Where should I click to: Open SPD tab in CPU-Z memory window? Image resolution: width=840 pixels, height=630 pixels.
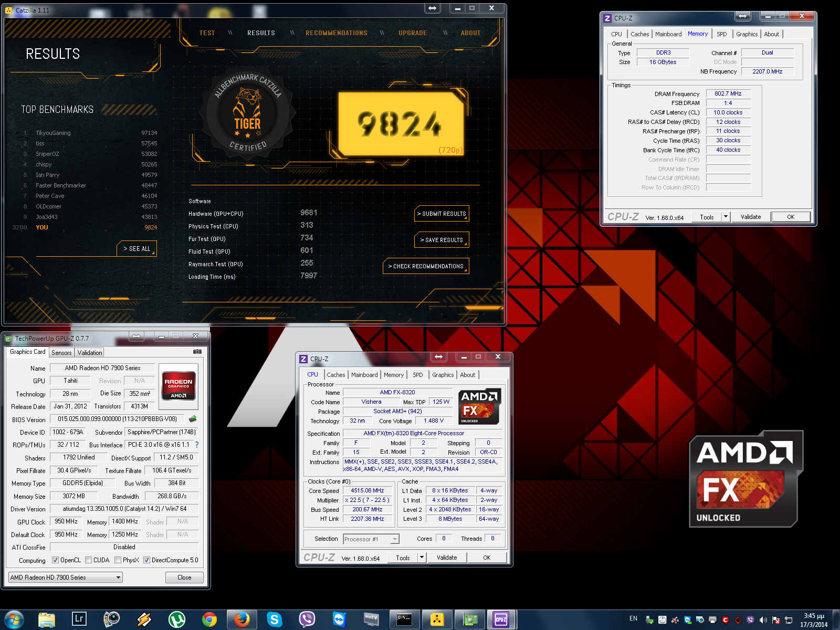point(722,34)
